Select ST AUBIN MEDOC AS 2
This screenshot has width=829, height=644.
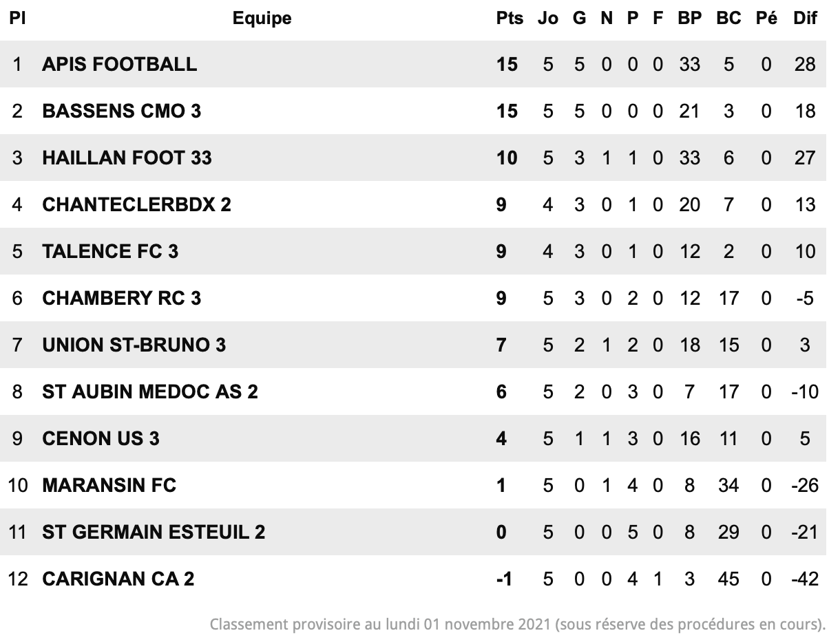pos(150,391)
